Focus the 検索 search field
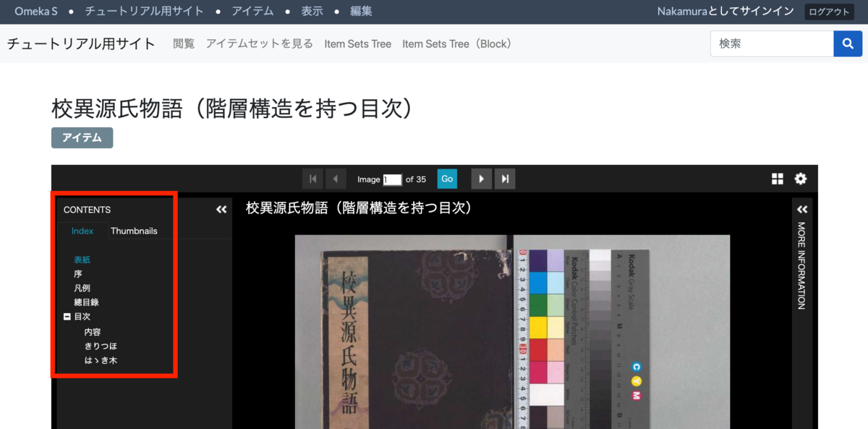Screen dimensions: 868x429 coord(772,43)
